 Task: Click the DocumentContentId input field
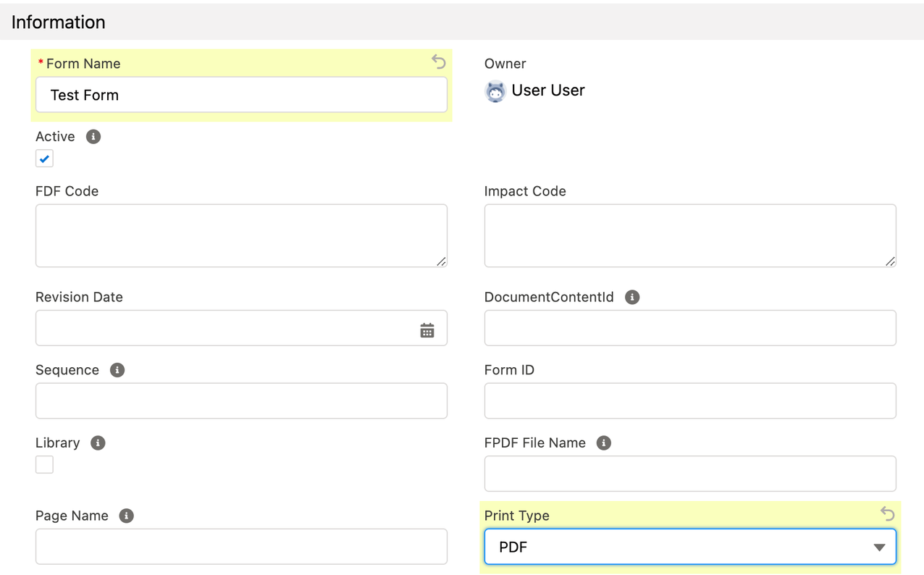690,328
